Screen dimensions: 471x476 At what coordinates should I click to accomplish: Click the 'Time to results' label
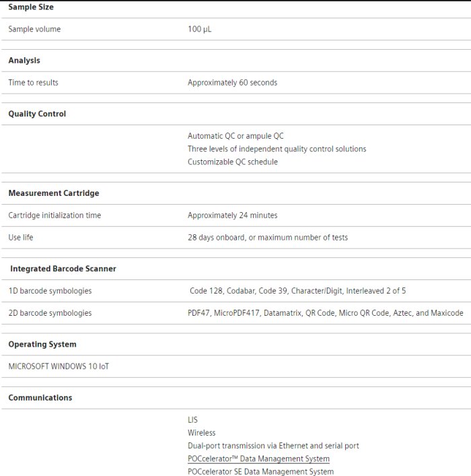(x=33, y=83)
